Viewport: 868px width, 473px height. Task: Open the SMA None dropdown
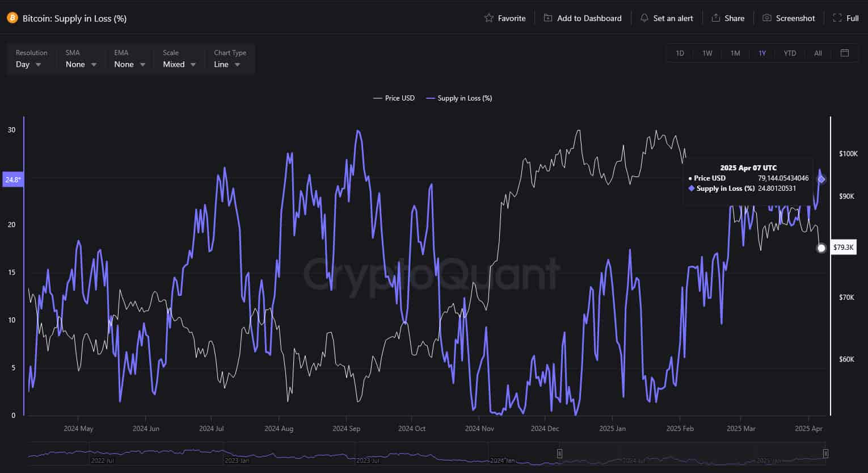point(81,65)
